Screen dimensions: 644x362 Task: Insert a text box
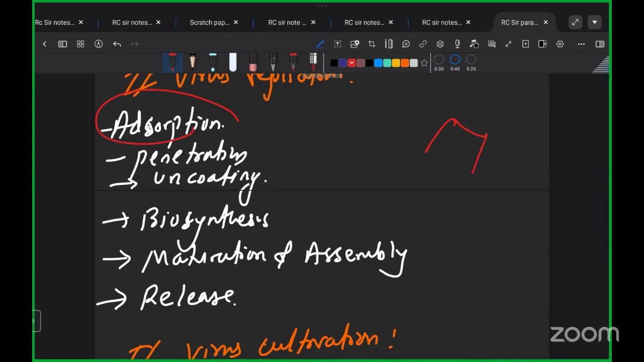(338, 44)
